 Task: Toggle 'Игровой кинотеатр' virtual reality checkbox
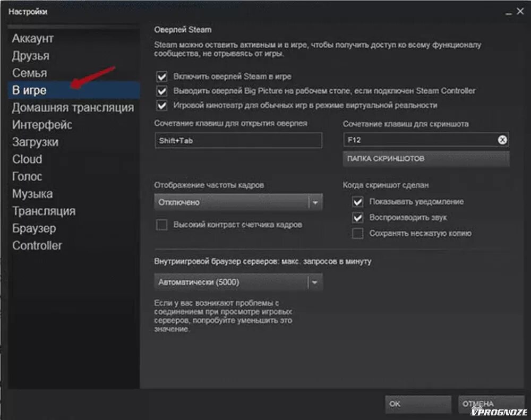click(162, 105)
